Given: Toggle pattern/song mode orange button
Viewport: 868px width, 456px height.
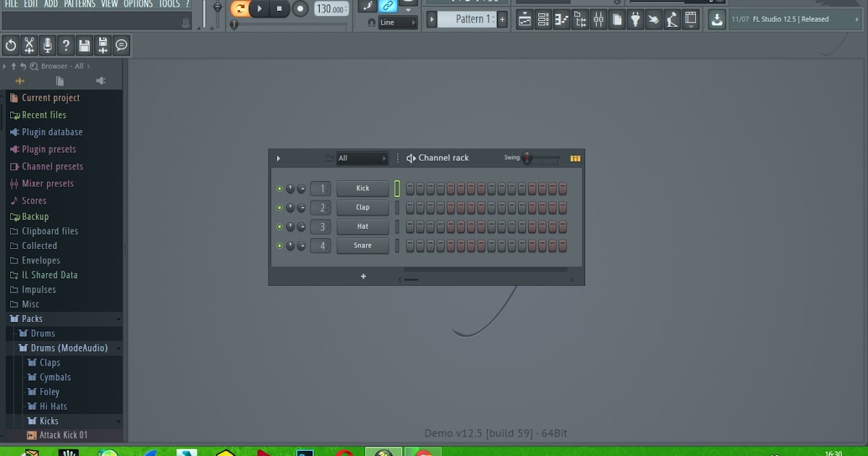Looking at the screenshot, I should pos(239,9).
